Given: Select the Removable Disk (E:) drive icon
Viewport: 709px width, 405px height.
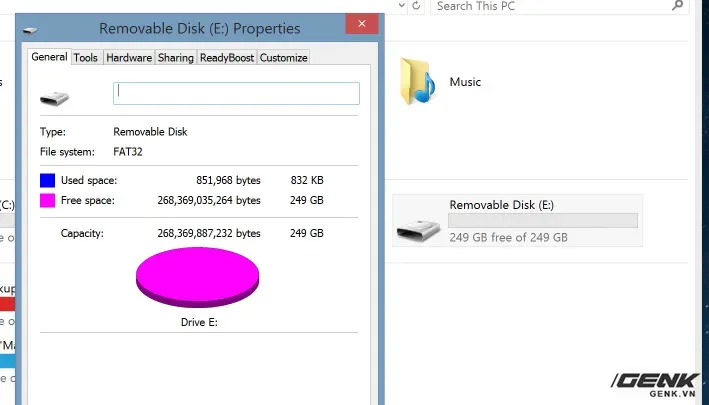Looking at the screenshot, I should tap(418, 231).
